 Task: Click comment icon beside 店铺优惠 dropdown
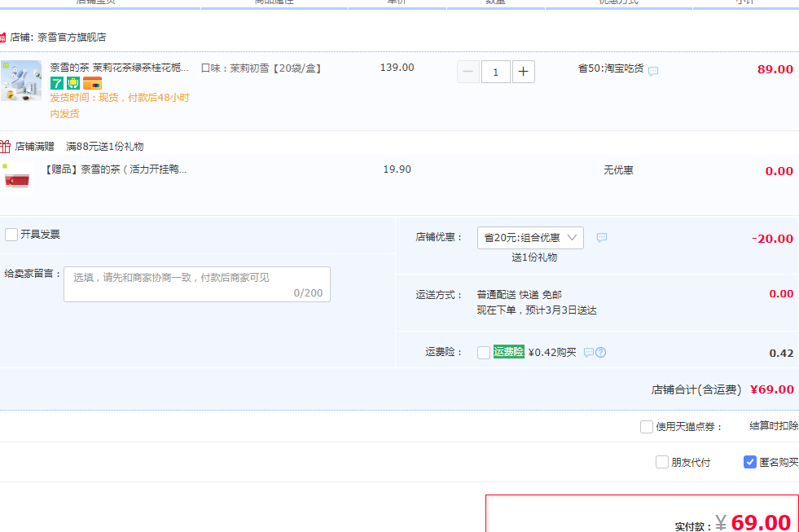[602, 238]
